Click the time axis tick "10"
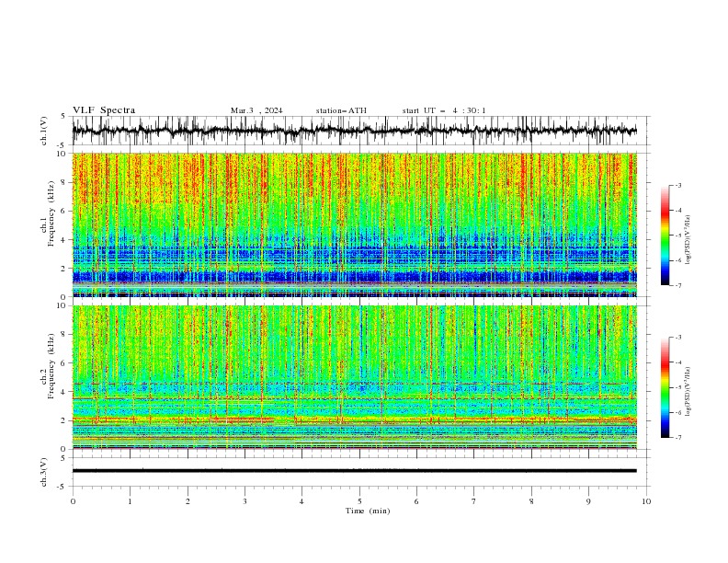This screenshot has height=563, width=728. (646, 501)
